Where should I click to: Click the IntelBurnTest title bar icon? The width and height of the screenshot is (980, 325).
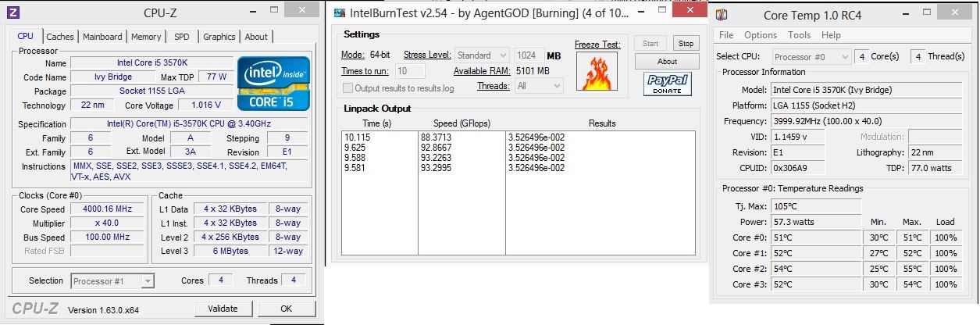(338, 14)
